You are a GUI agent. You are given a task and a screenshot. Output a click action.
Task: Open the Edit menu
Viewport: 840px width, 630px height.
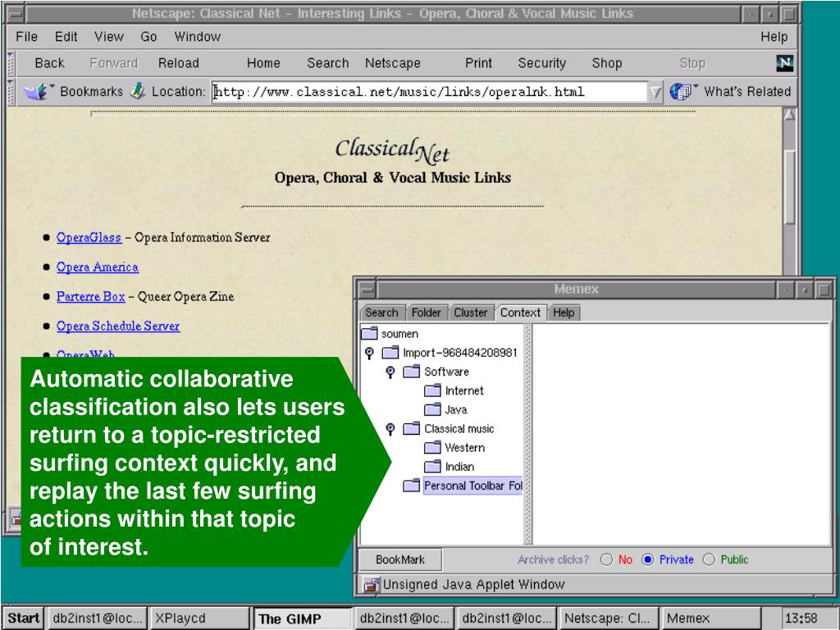(66, 36)
